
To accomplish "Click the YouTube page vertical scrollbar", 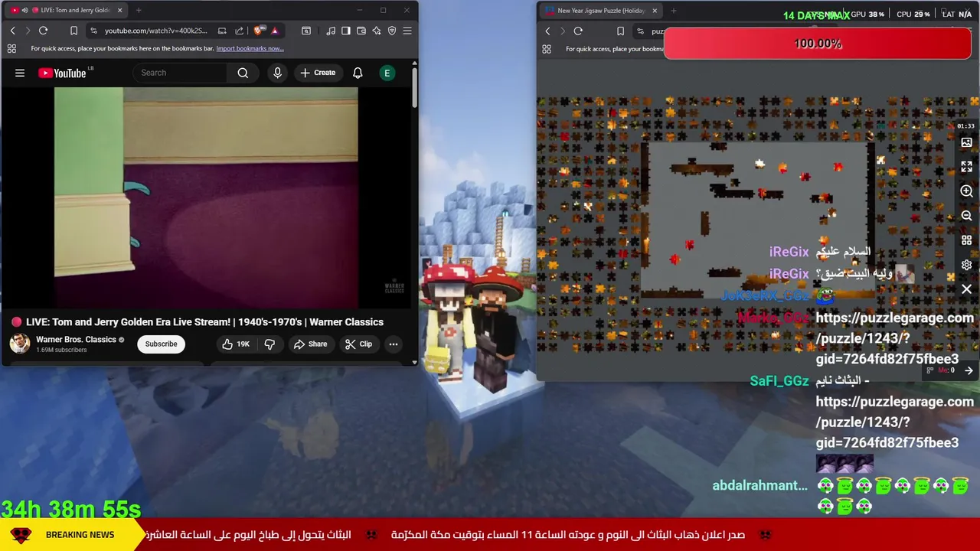I will [x=414, y=88].
